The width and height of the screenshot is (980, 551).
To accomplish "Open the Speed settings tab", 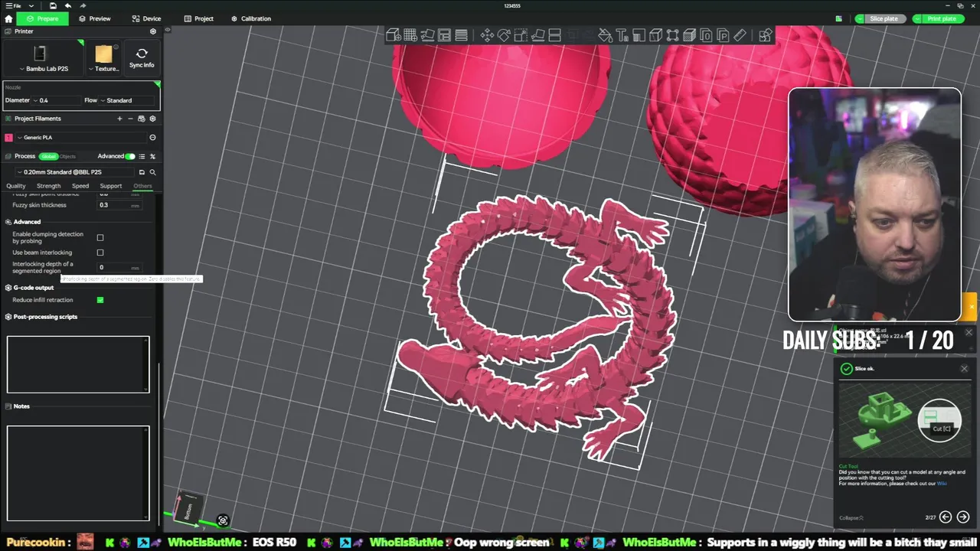I will point(80,186).
